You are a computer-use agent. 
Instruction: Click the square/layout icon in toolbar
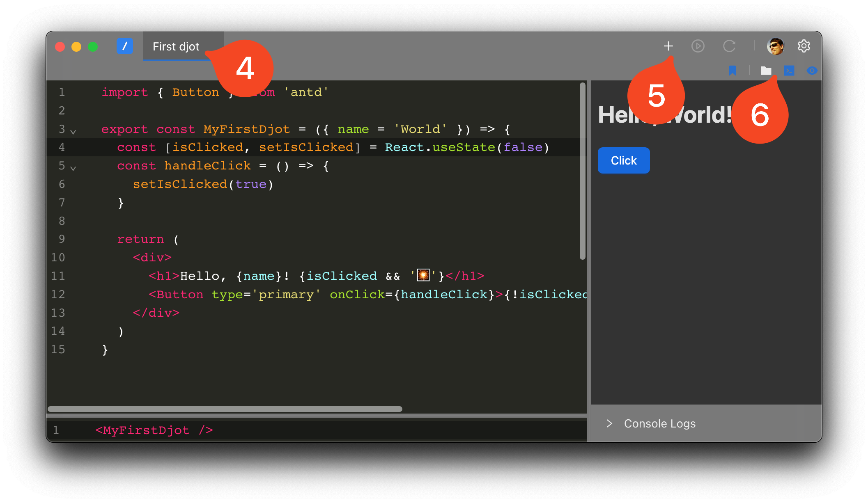pyautogui.click(x=789, y=71)
